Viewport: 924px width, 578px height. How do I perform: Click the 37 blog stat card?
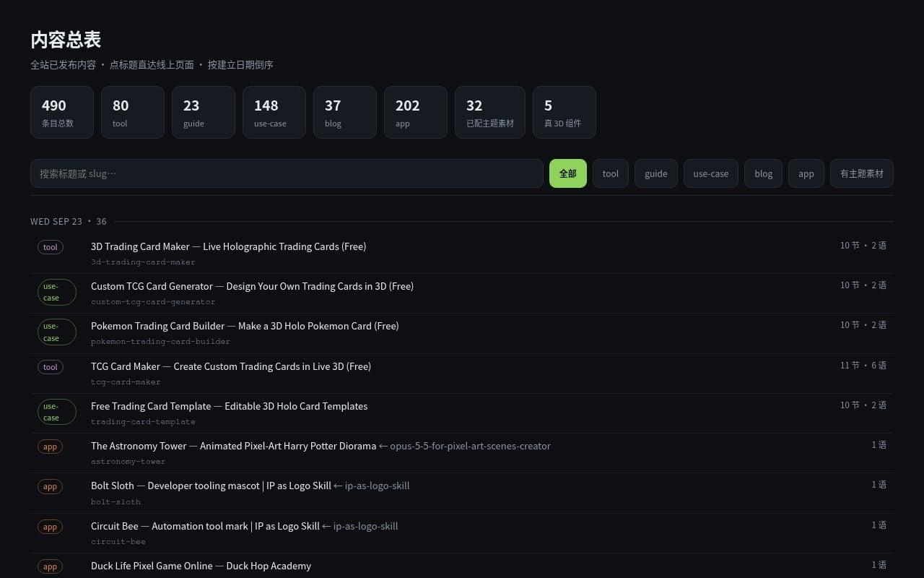coord(345,112)
